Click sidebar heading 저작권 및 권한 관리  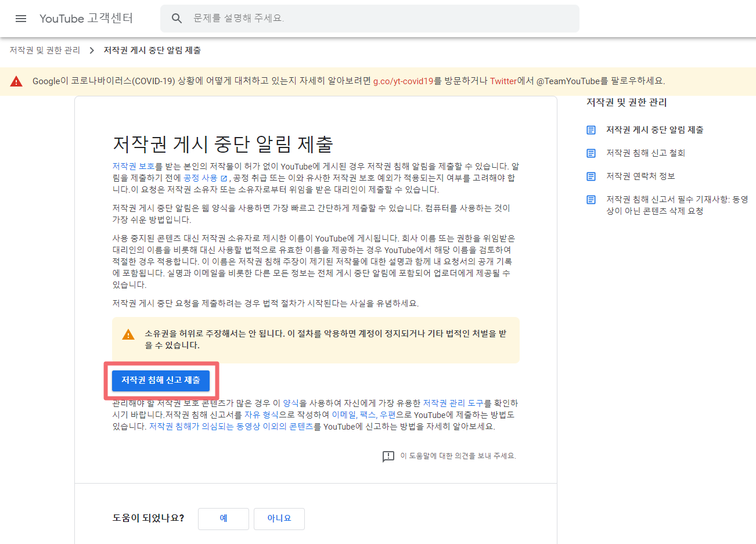pyautogui.click(x=627, y=103)
